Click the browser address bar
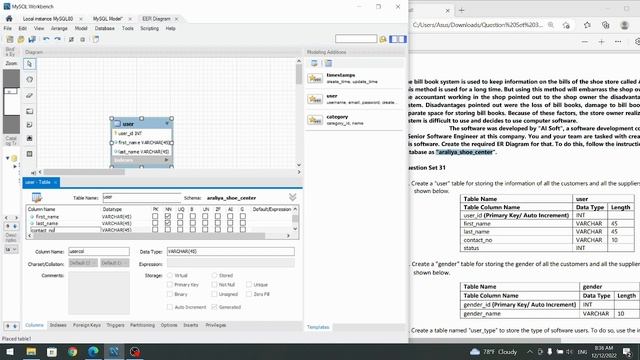This screenshot has width=640, height=360. pos(478,25)
